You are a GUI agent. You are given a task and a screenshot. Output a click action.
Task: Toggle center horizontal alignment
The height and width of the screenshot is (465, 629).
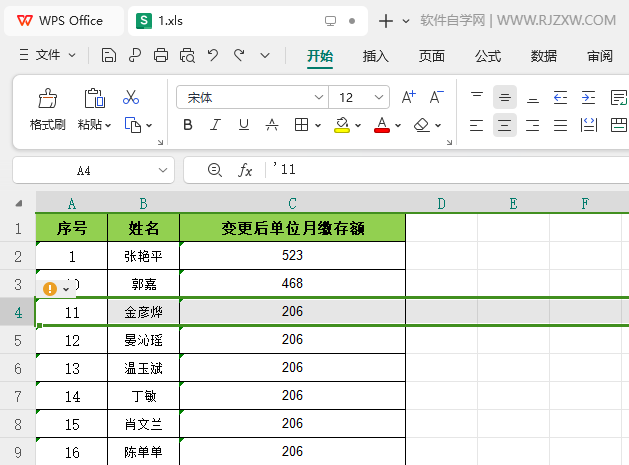(505, 125)
